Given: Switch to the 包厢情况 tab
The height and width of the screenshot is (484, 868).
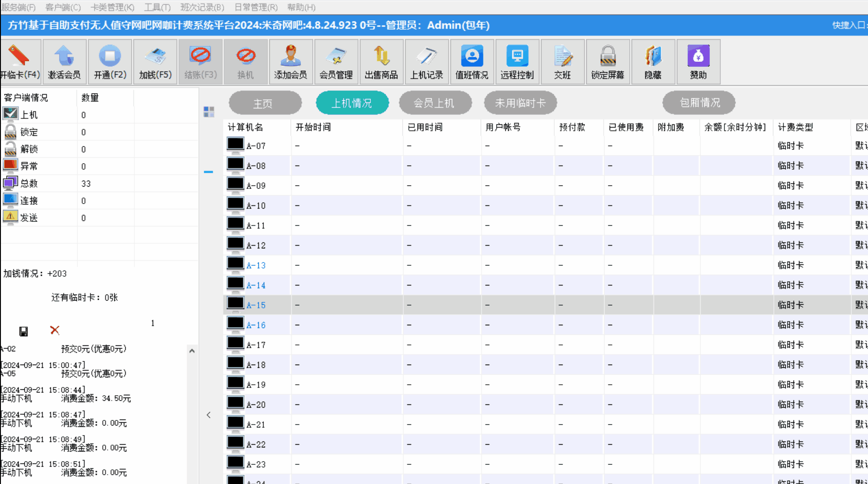Looking at the screenshot, I should 699,103.
